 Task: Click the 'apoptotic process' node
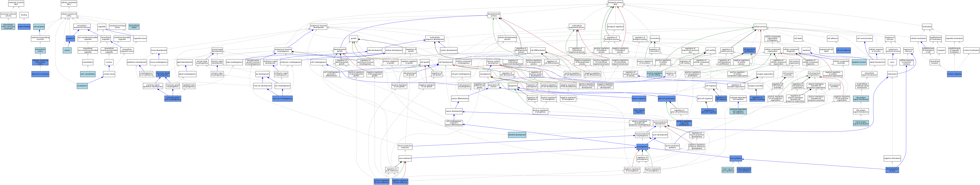tap(859, 62)
